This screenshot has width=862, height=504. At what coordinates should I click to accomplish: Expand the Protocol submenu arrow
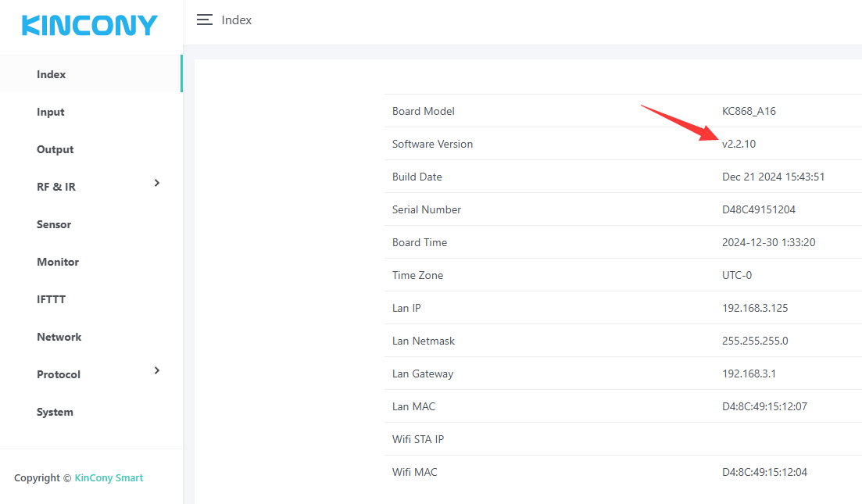coord(157,370)
